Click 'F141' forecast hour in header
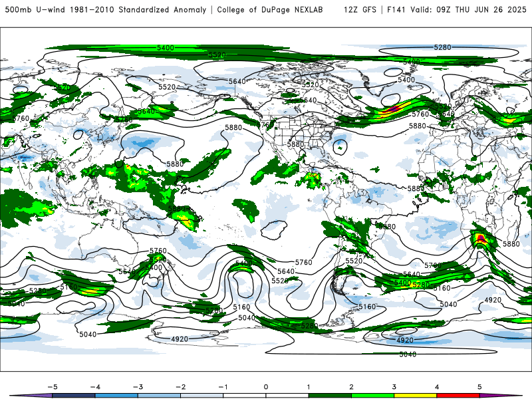Image resolution: width=532 pixels, height=399 pixels. click(x=396, y=9)
